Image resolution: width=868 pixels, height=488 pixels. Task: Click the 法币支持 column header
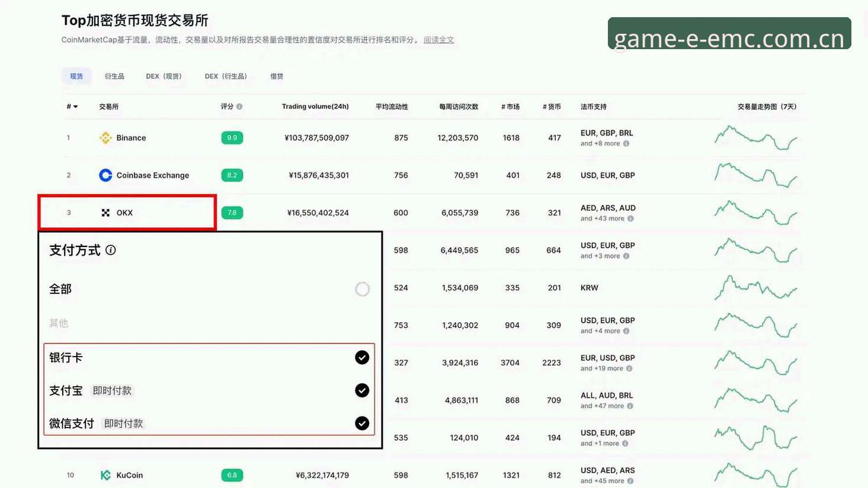coord(594,107)
